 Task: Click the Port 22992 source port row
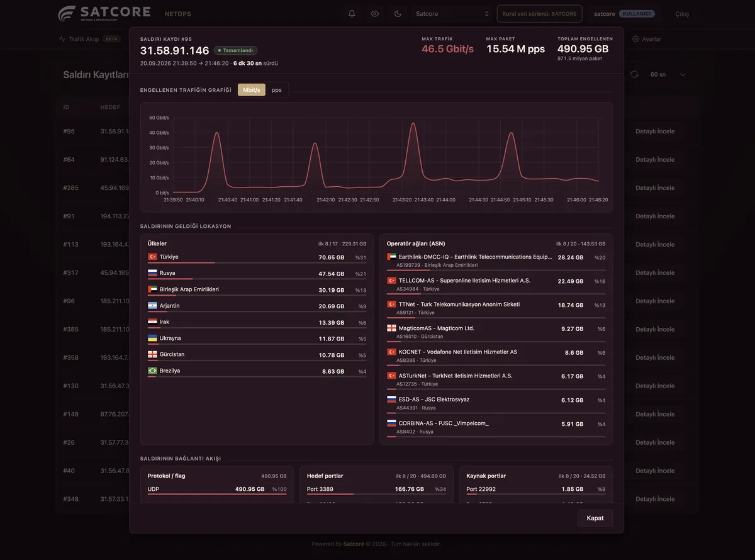click(535, 490)
